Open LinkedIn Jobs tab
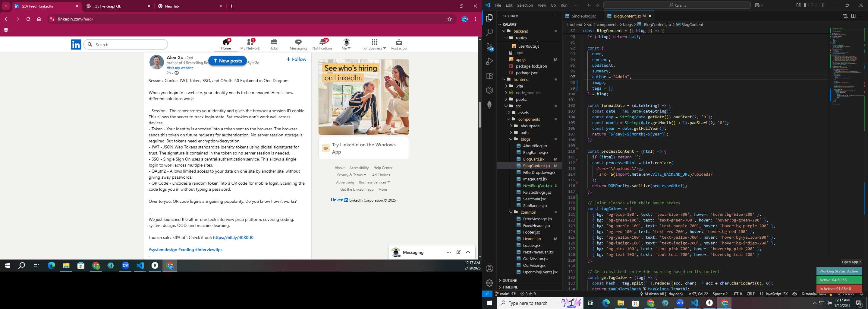The width and height of the screenshot is (868, 309). tap(274, 44)
